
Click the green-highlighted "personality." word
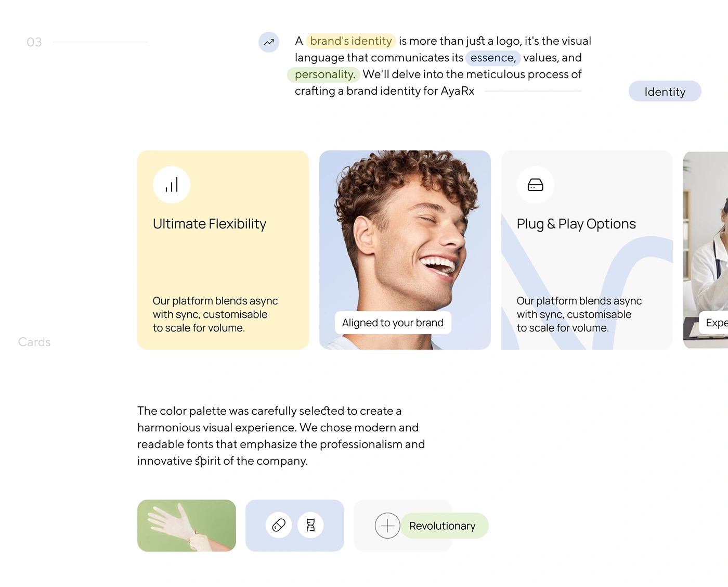324,74
